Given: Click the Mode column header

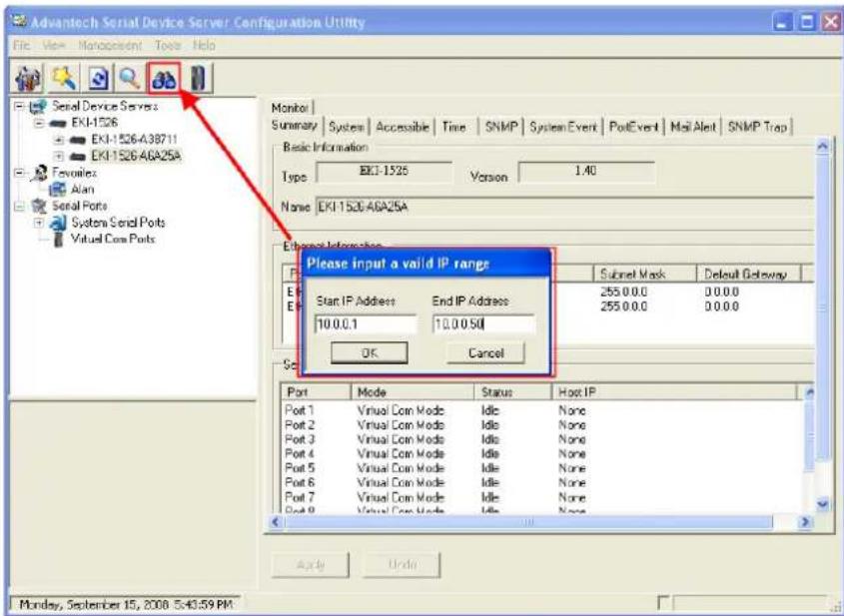Looking at the screenshot, I should point(413,392).
